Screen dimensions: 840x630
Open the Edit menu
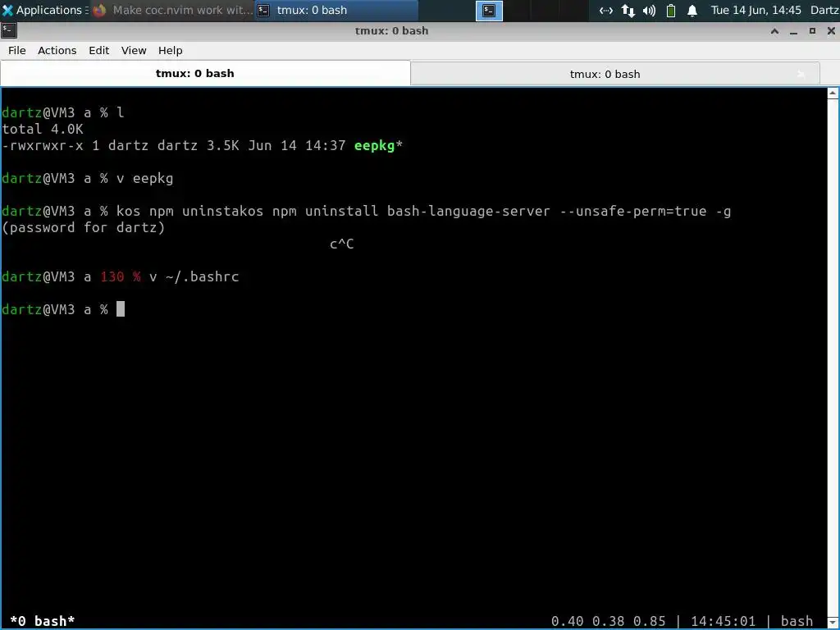tap(98, 50)
